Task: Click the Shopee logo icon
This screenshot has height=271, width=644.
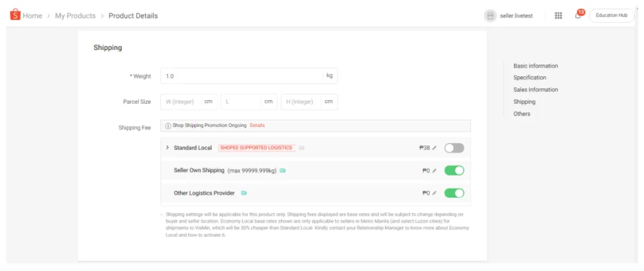Action: 15,15
